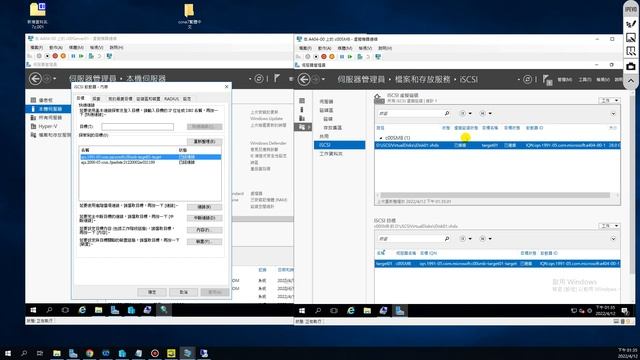
Task: Click Start button in right VM taskbar
Action: click(x=302, y=311)
